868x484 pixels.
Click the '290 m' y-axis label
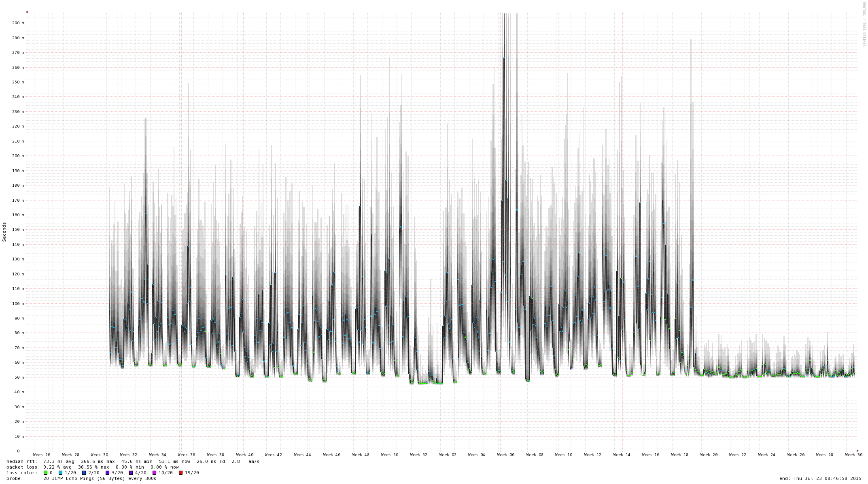tap(18, 23)
